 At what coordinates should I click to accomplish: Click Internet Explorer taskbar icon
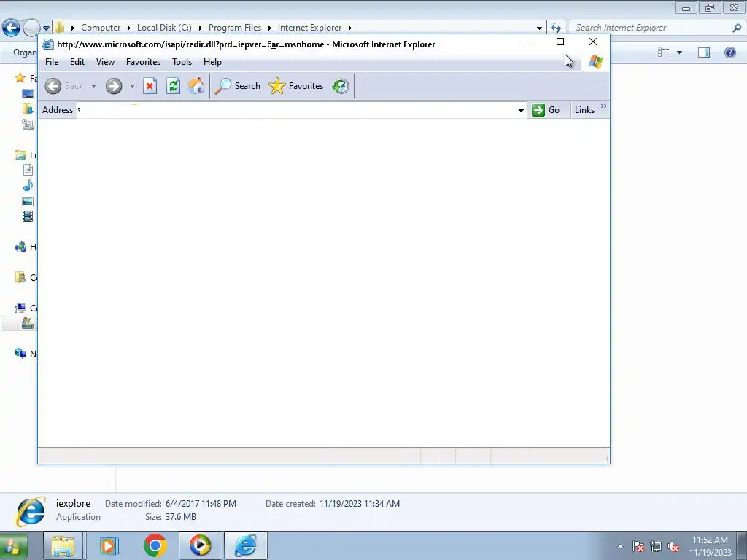[245, 545]
